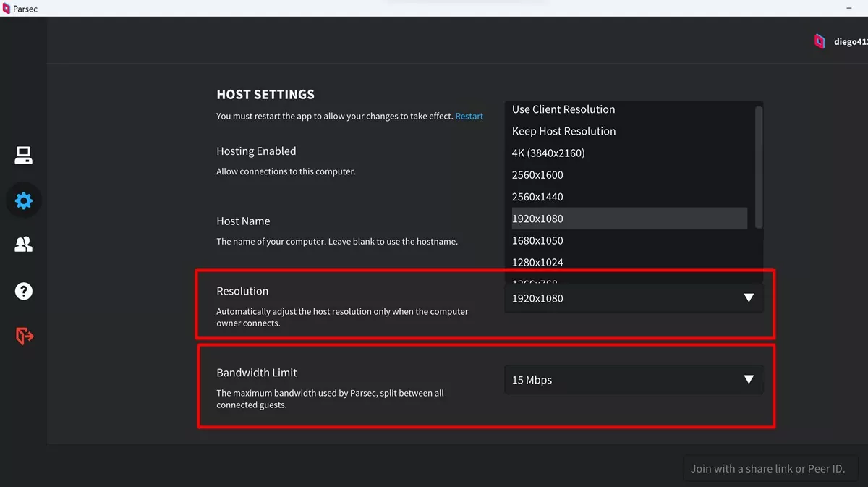Open the Friends icon in sidebar
This screenshot has height=487, width=868.
click(24, 245)
